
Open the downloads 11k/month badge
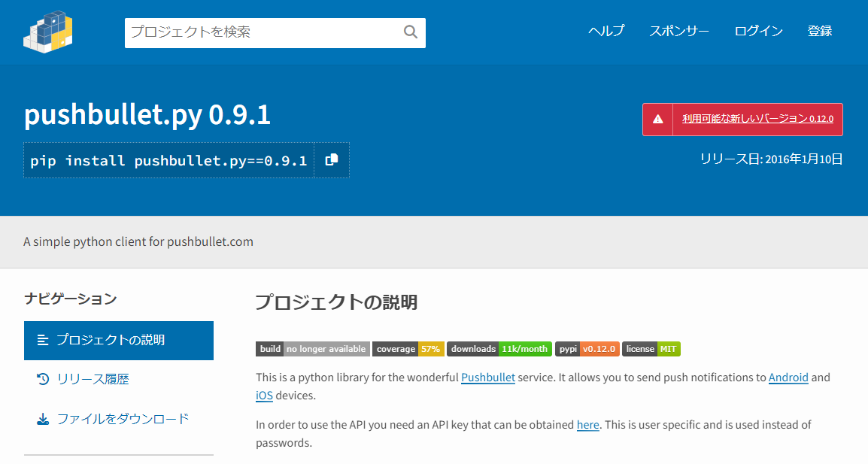tap(499, 349)
